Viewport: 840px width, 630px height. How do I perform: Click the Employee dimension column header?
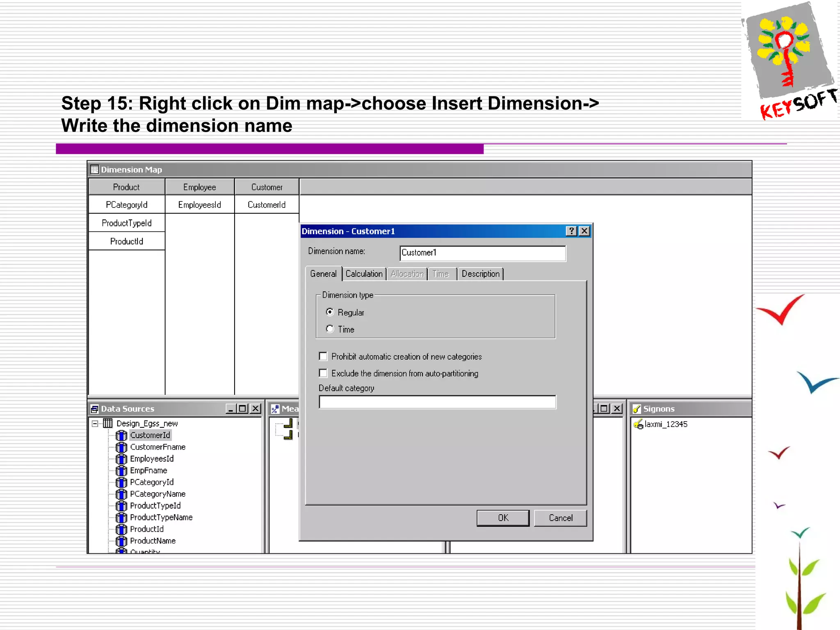[199, 187]
